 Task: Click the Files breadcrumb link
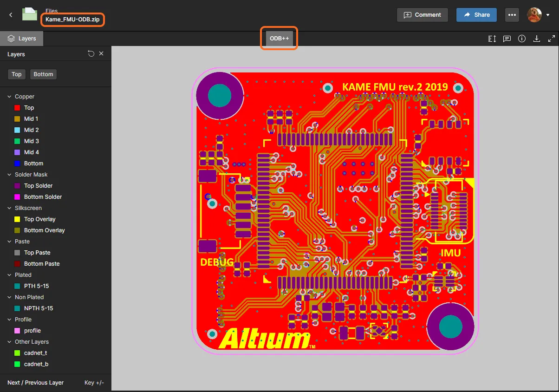pos(52,11)
